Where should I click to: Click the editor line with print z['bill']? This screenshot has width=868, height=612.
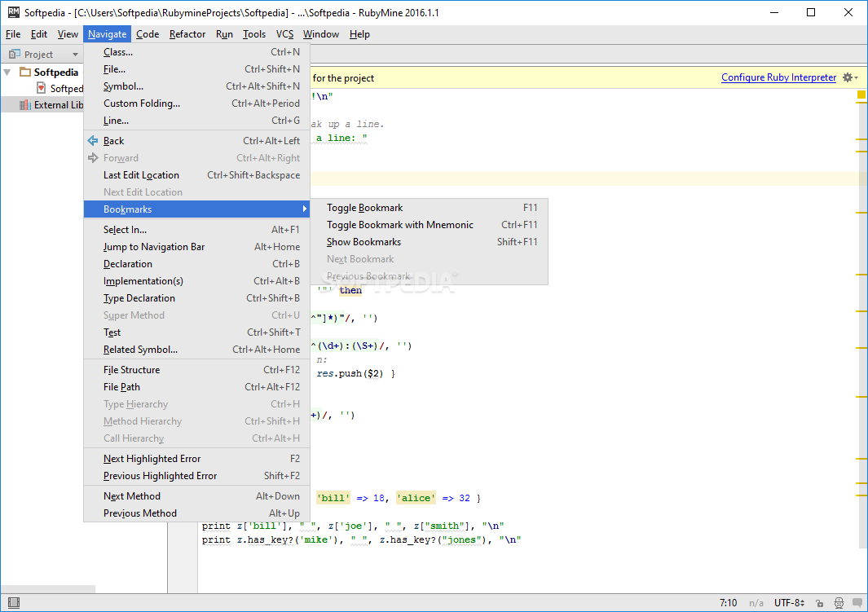click(x=353, y=526)
